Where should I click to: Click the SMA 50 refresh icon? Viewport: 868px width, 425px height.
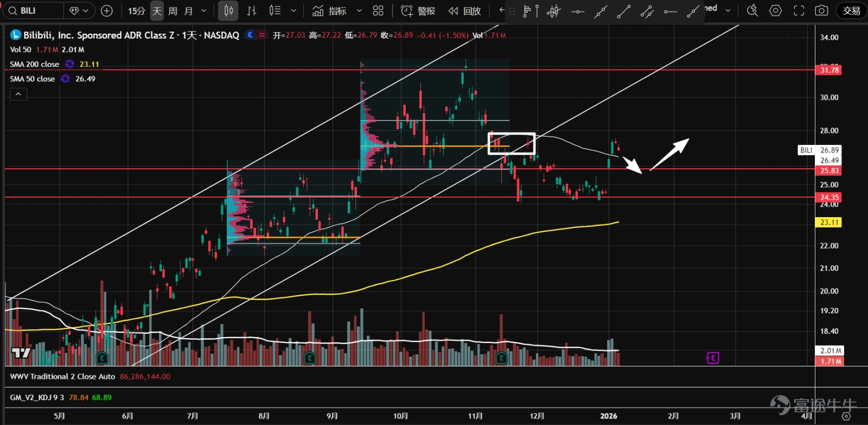click(65, 79)
